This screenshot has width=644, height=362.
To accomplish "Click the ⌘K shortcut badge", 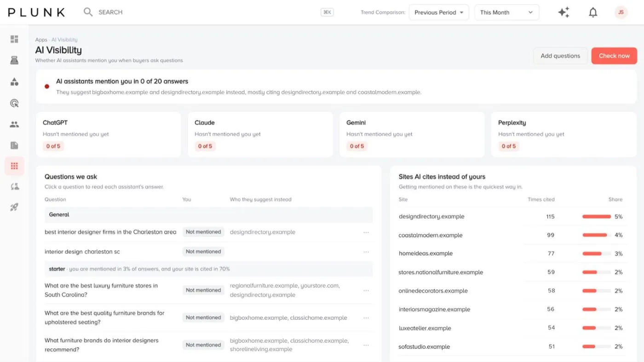I will coord(327,12).
